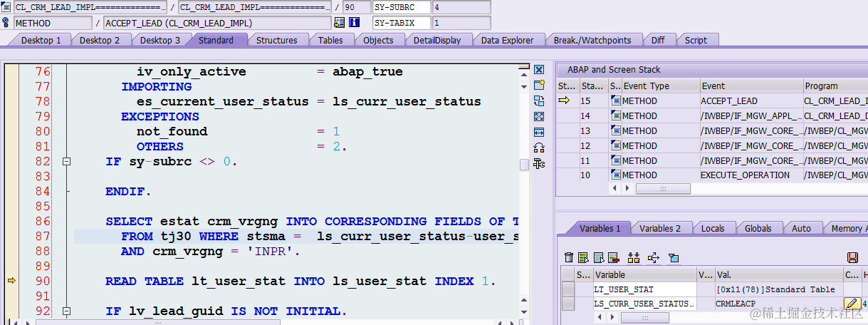Click row selector for LT_USER_STAT variable
Viewport: 868px width, 325px height.
point(568,289)
